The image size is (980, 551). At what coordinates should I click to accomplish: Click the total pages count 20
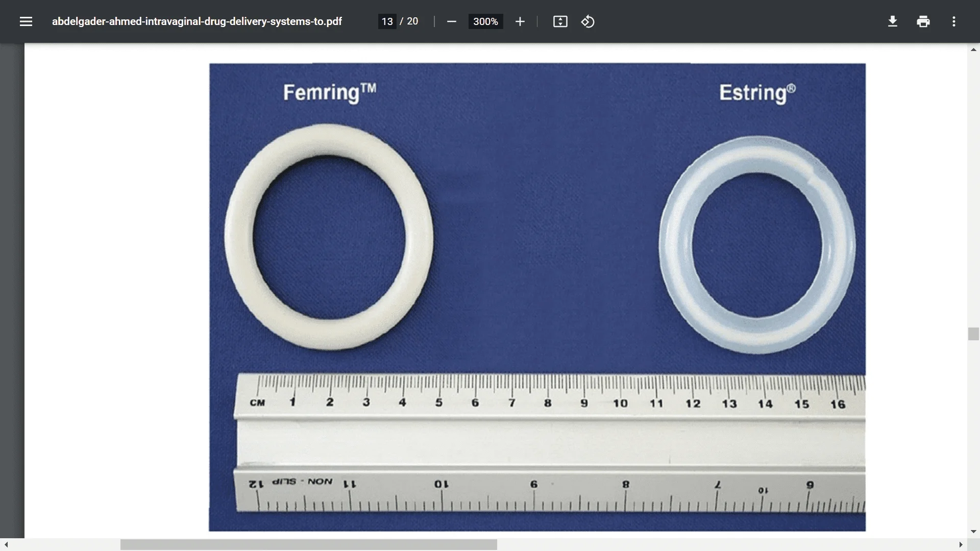click(x=412, y=21)
